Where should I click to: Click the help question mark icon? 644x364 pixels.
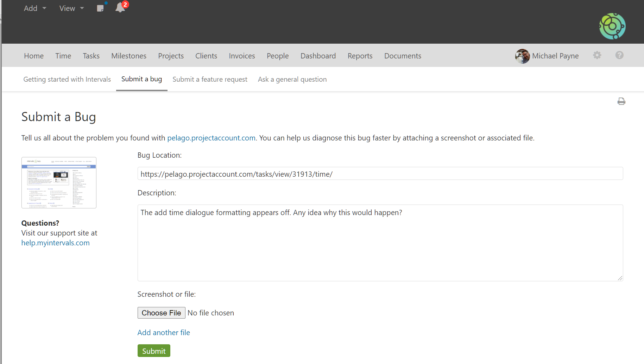pyautogui.click(x=619, y=55)
